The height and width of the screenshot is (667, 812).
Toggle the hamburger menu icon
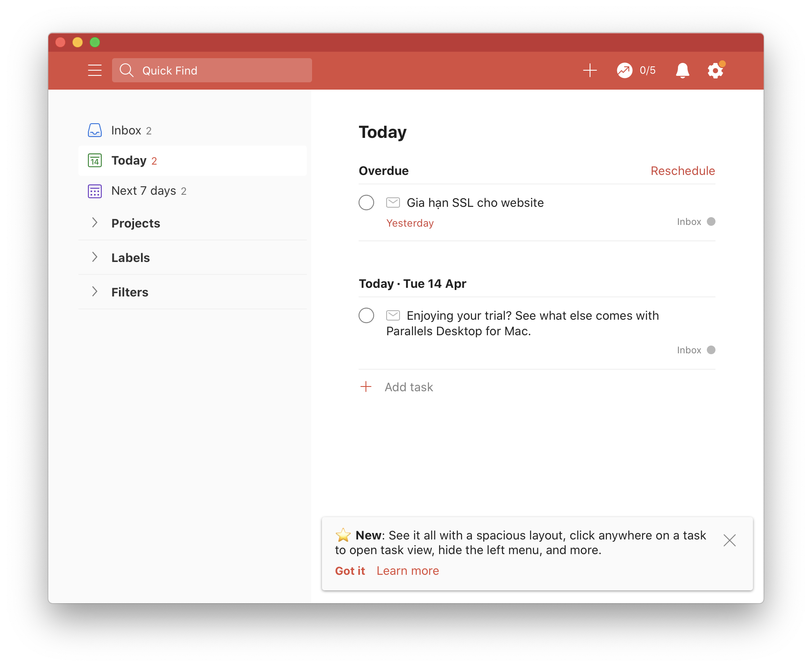[x=95, y=70]
